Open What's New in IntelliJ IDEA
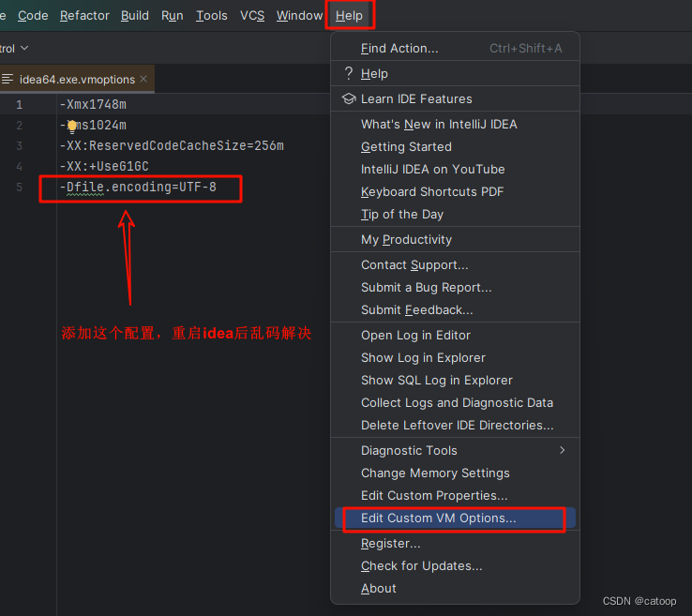The height and width of the screenshot is (616, 692). click(x=455, y=125)
